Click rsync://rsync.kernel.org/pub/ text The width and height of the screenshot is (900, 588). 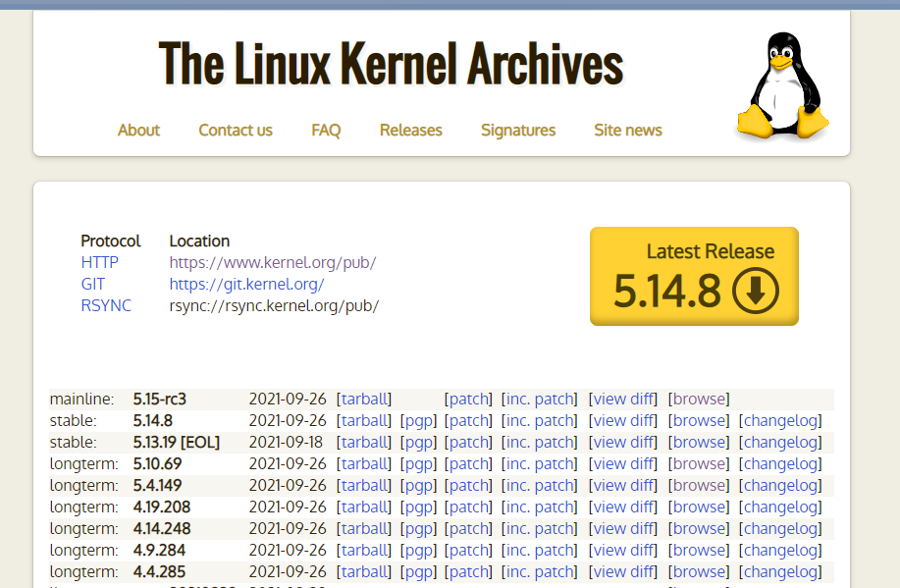coord(274,305)
